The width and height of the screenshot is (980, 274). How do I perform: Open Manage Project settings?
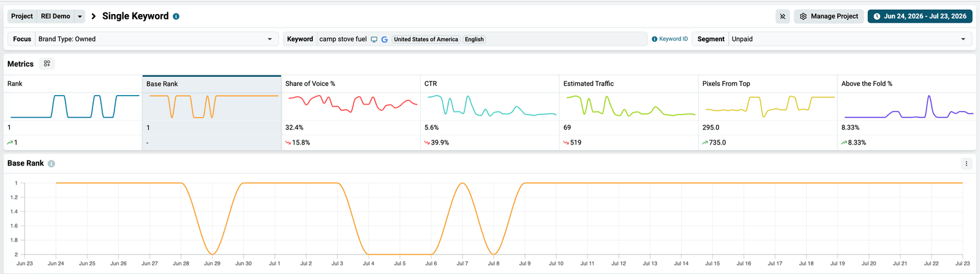click(829, 17)
